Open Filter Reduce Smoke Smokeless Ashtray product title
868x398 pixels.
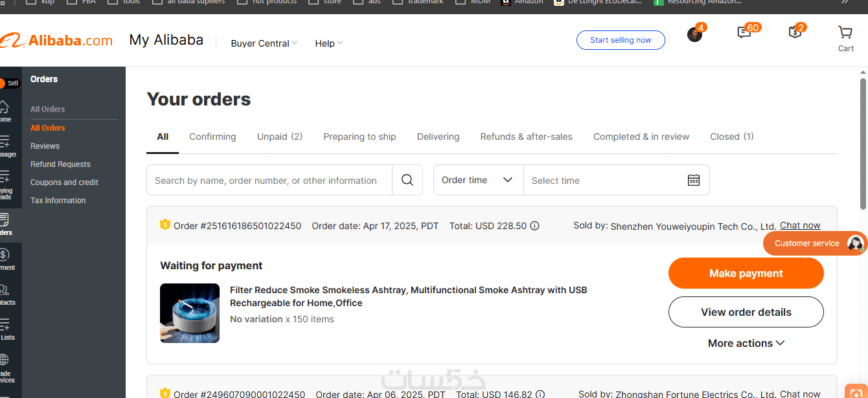[409, 296]
